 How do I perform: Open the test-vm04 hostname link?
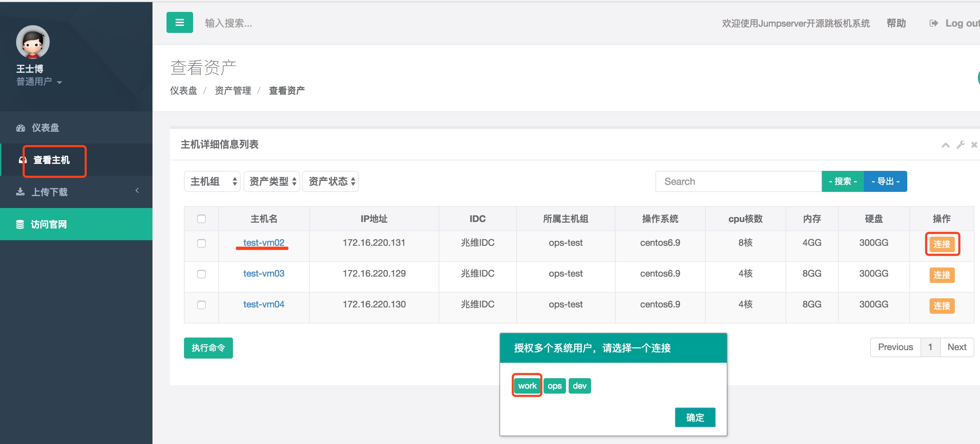[264, 304]
